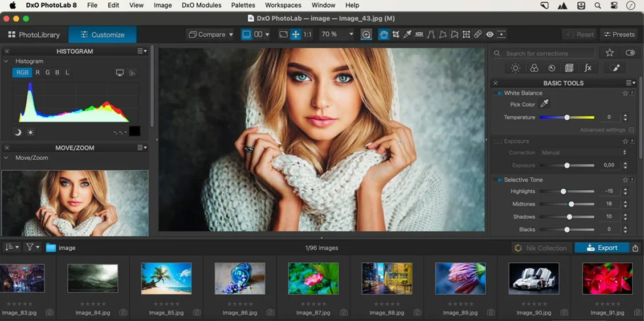Open the Image menu

162,5
